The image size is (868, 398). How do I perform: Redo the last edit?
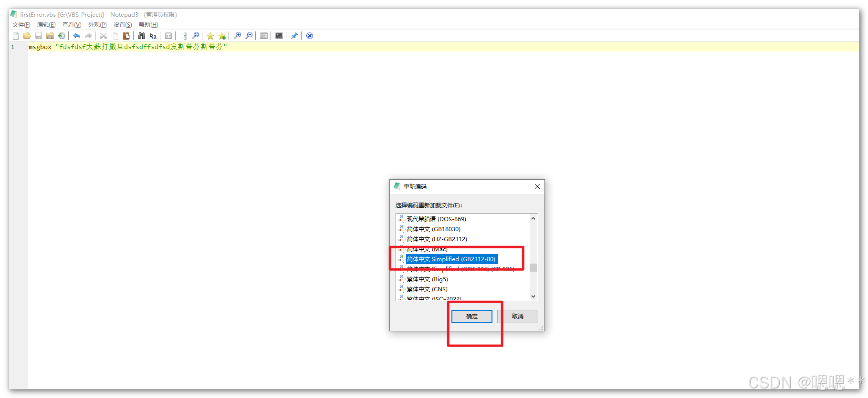[88, 36]
